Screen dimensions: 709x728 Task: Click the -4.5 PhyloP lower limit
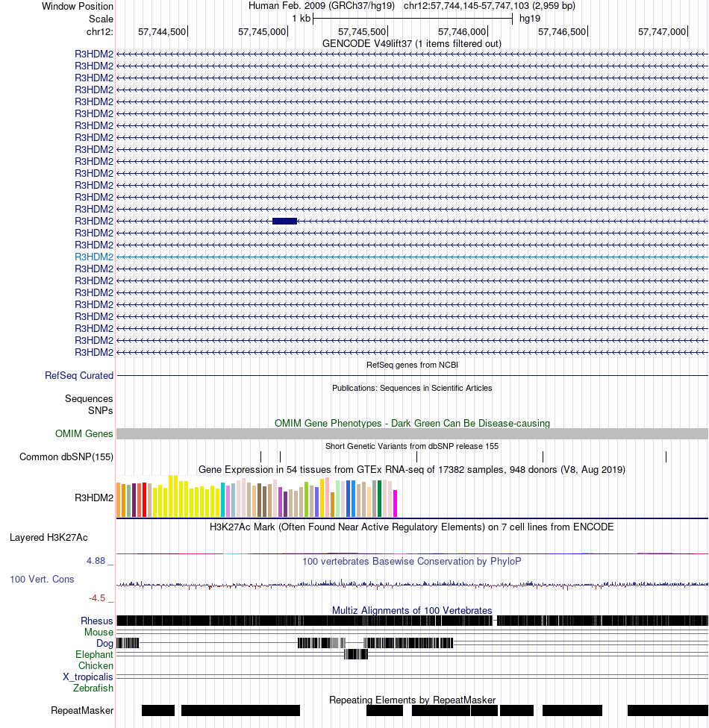coord(97,598)
